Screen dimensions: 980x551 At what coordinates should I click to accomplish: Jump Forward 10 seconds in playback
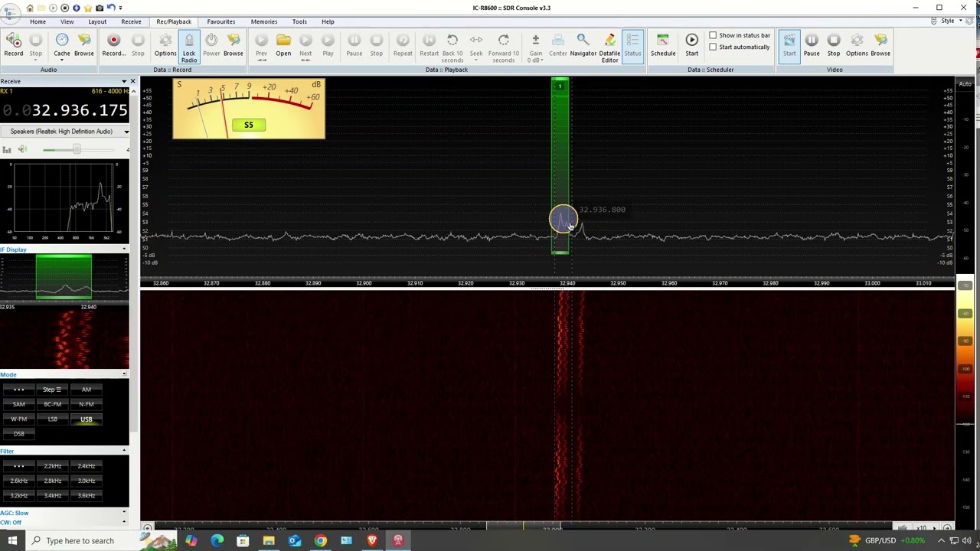coord(504,47)
